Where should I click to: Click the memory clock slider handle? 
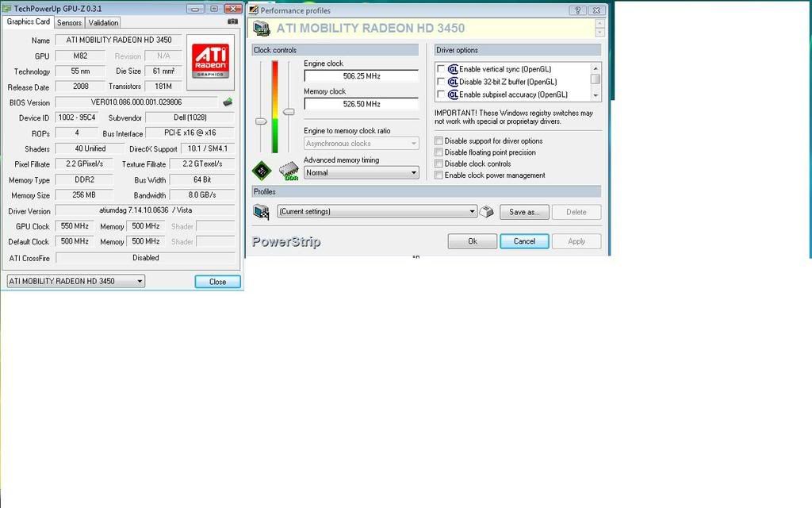289,112
